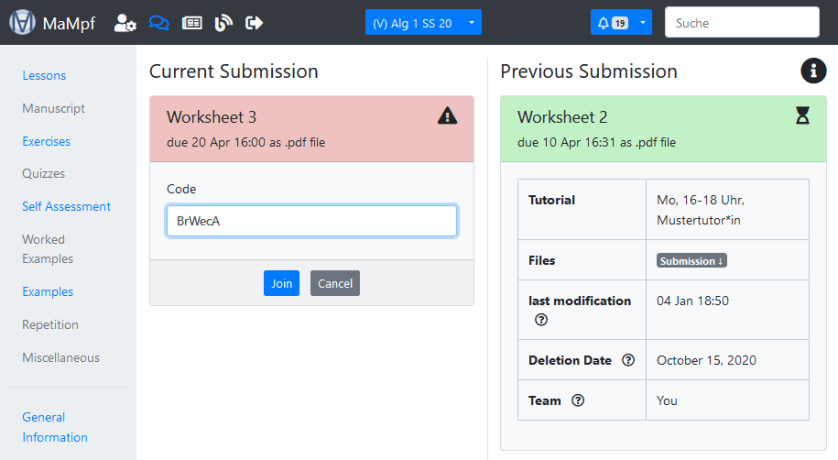Click help icon beside Deletion Date

(x=628, y=360)
